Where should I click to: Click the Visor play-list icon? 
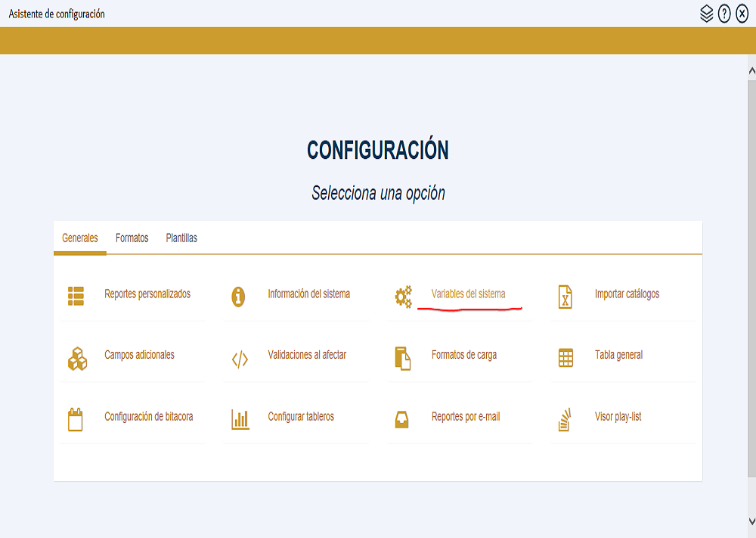click(566, 416)
